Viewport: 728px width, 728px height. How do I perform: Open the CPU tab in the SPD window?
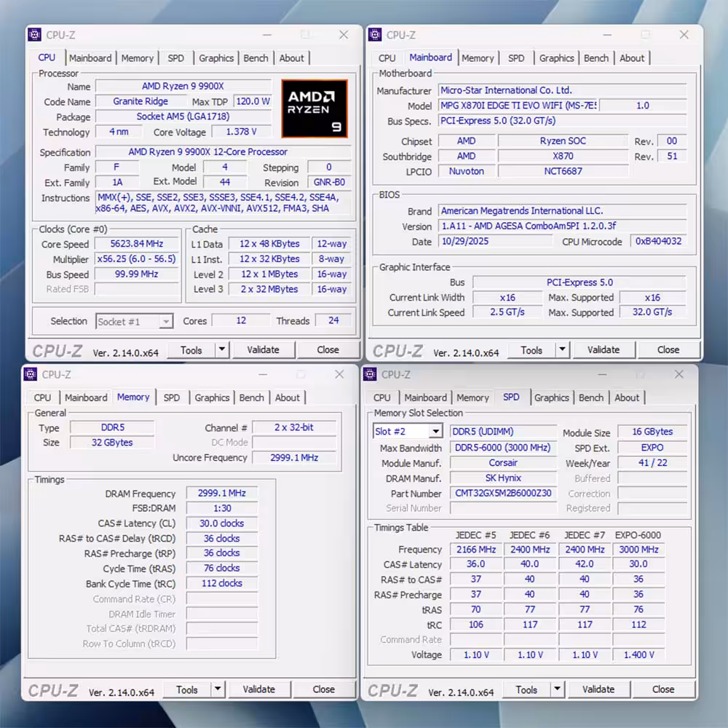(x=381, y=397)
